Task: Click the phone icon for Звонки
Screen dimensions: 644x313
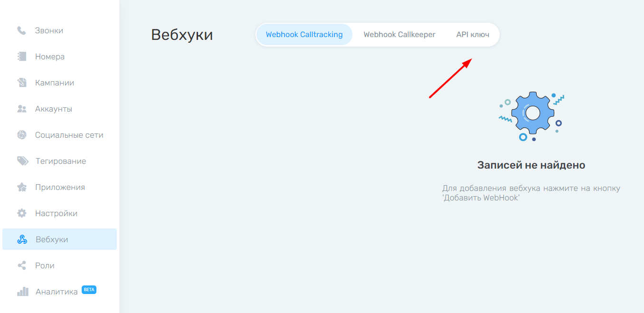Action: point(21,30)
